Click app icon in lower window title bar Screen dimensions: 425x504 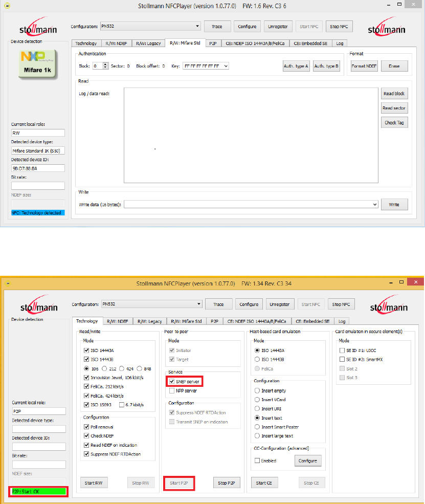pyautogui.click(x=8, y=283)
